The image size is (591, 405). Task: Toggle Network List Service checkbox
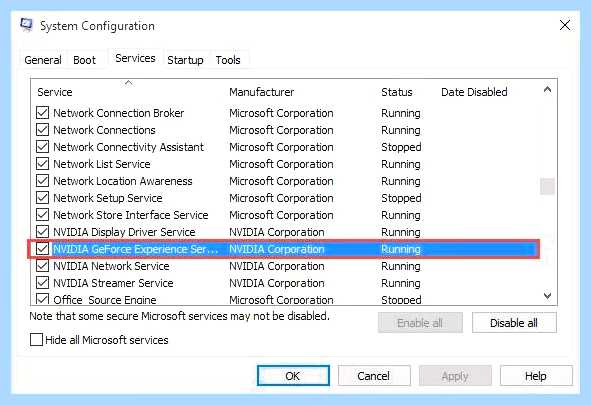click(42, 164)
